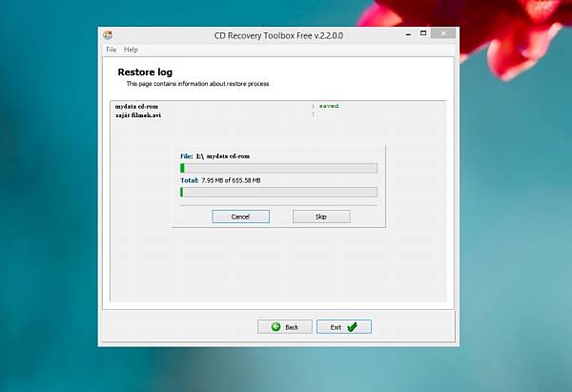Click the green Back arrow icon
572x392 pixels.
(276, 326)
